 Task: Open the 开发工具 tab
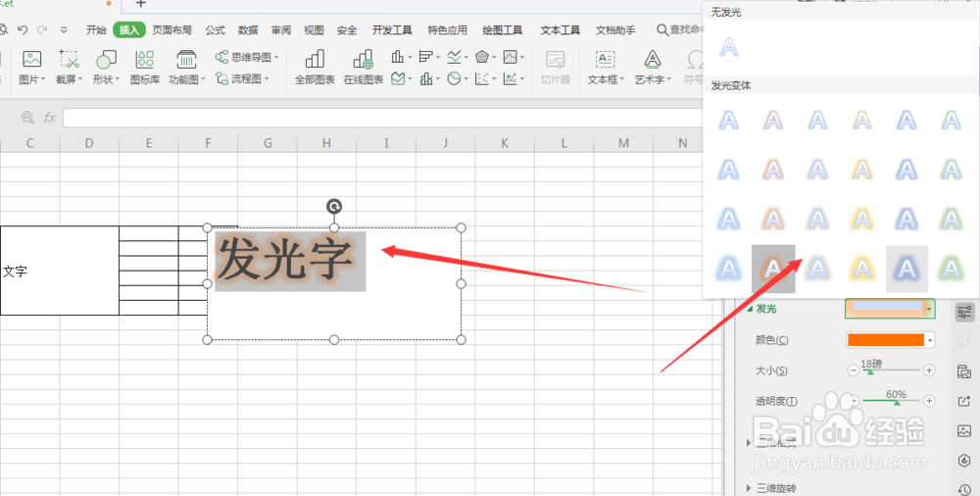392,30
